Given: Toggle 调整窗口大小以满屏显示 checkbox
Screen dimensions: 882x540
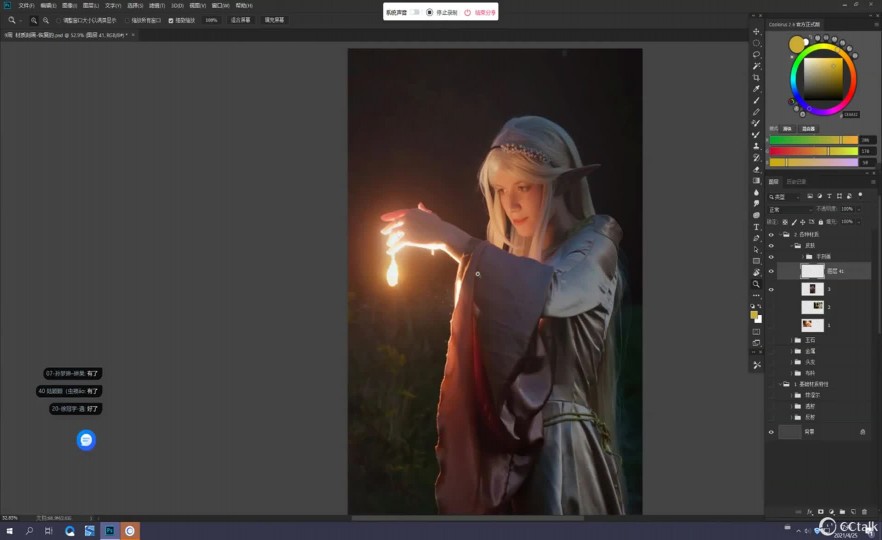Looking at the screenshot, I should point(58,20).
